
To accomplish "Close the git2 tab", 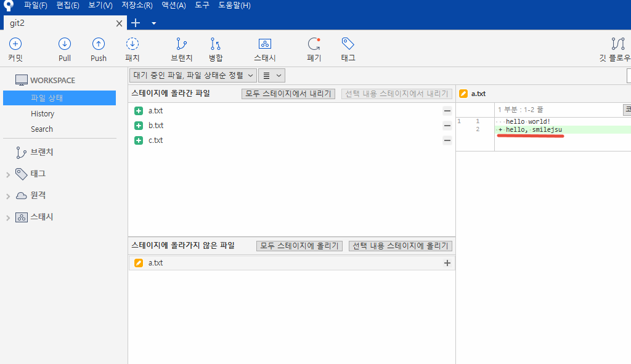I will (119, 23).
